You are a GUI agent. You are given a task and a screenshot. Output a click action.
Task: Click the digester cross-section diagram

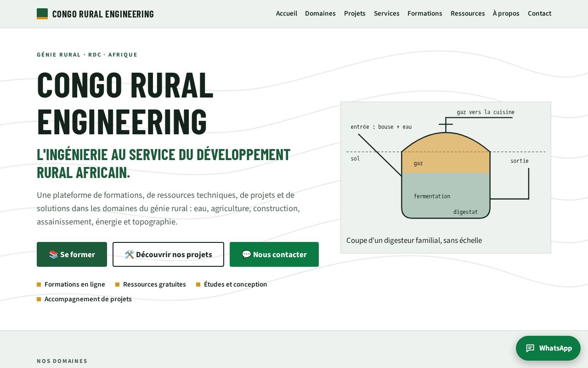446,168
